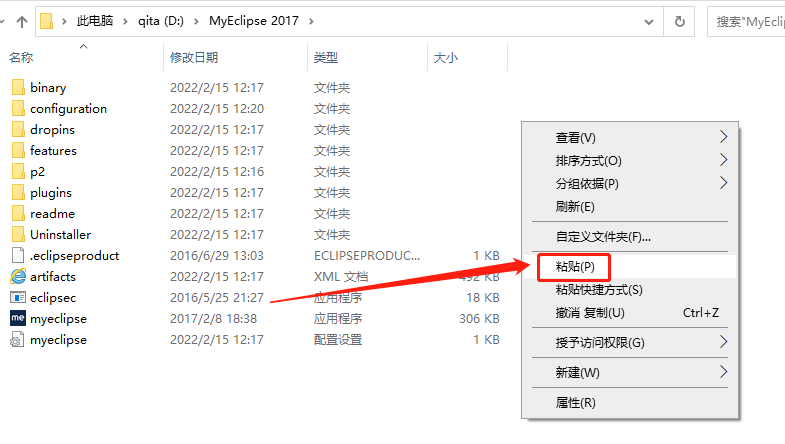Choose 自定义文件夹(F)... menu entry

point(630,237)
